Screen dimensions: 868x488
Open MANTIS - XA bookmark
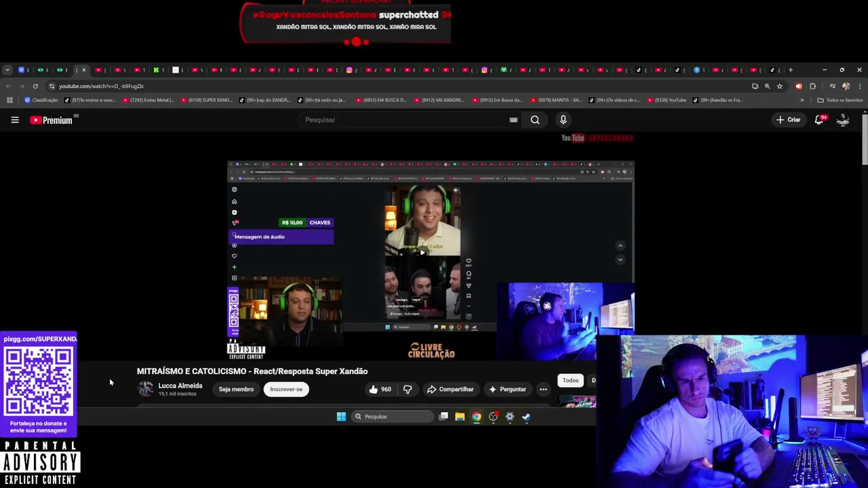tap(555, 100)
